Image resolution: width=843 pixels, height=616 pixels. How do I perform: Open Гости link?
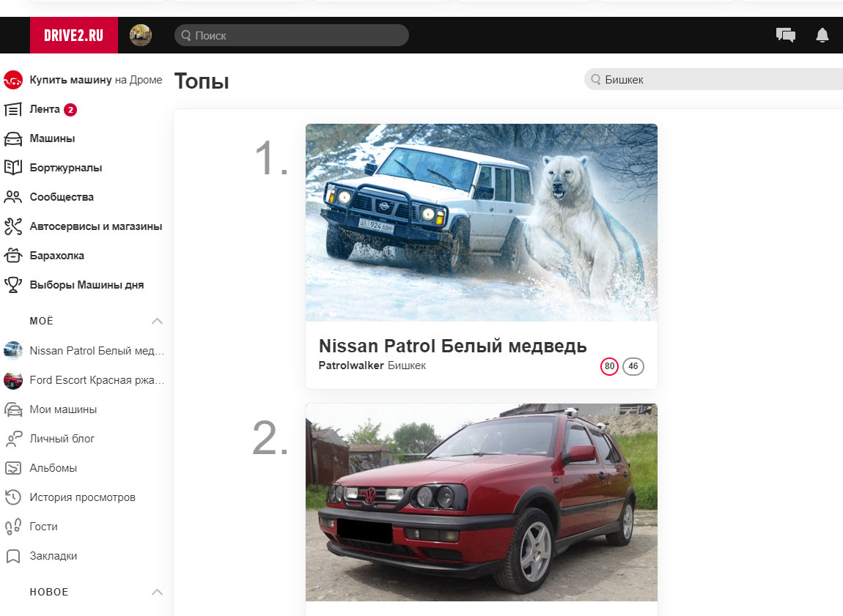(x=43, y=527)
